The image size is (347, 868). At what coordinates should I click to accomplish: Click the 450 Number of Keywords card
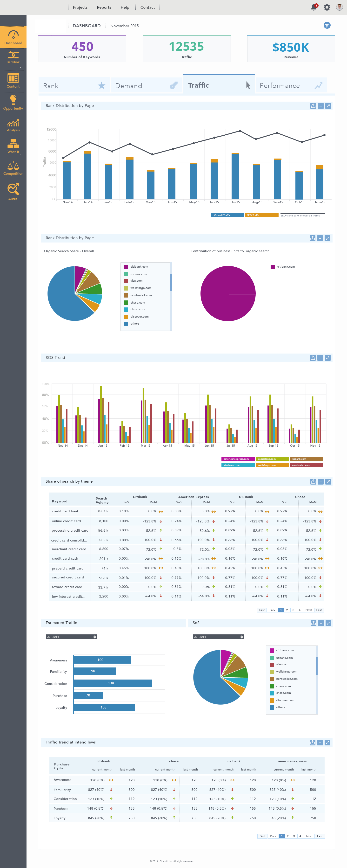click(x=82, y=49)
